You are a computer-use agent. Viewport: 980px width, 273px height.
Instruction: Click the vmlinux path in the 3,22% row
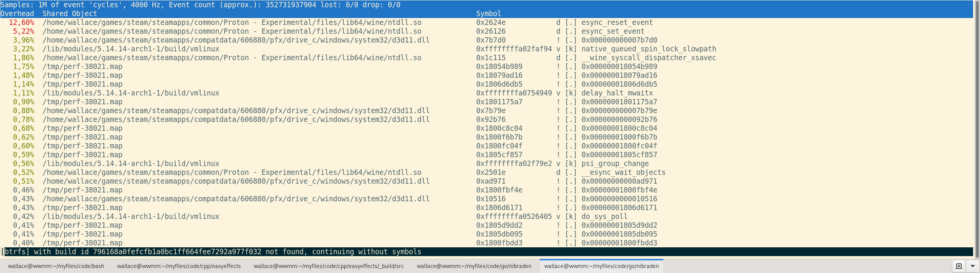[x=131, y=49]
